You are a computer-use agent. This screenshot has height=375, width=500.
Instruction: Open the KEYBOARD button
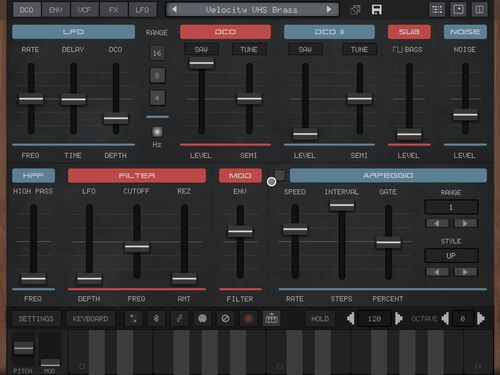tap(90, 319)
